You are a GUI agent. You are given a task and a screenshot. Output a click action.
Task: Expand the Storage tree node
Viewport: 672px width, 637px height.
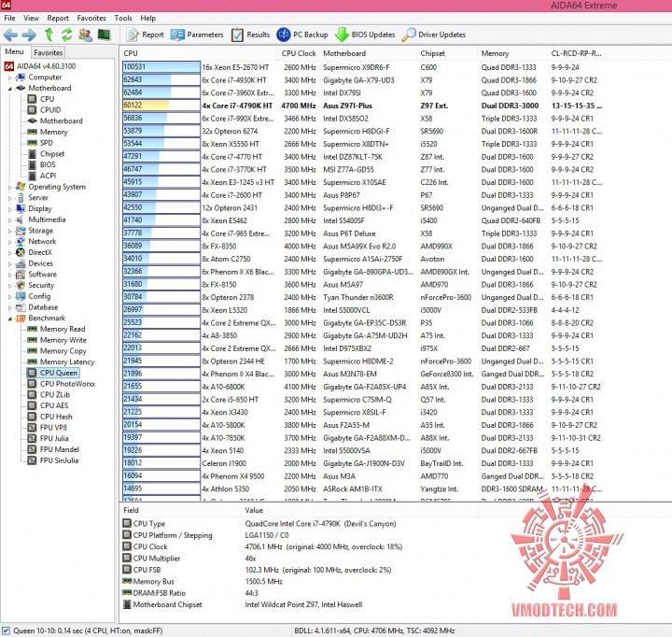(x=10, y=232)
